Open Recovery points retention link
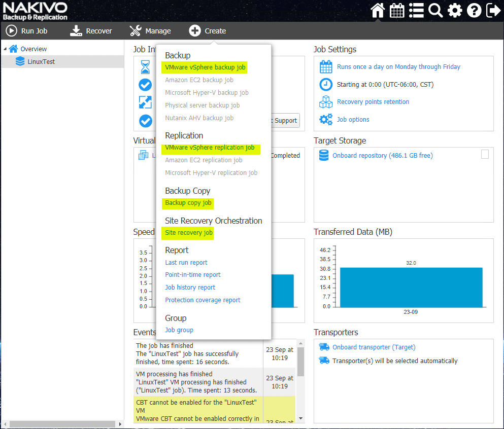 tap(373, 102)
